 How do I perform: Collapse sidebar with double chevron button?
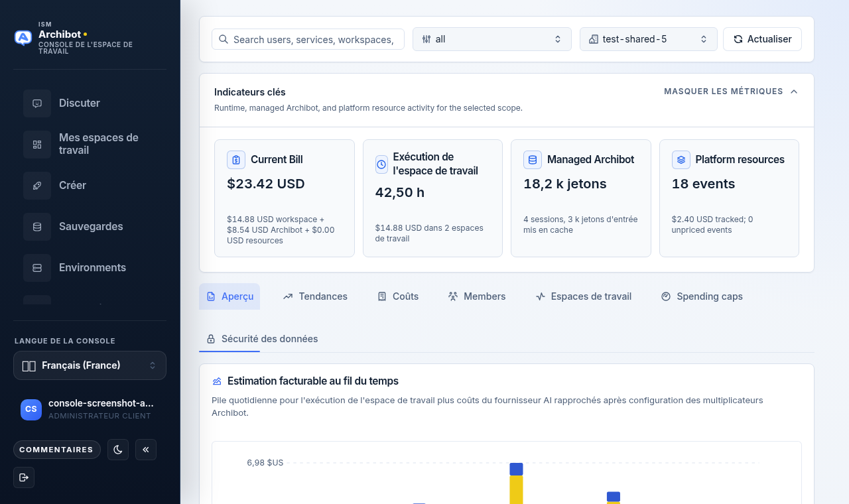click(x=146, y=450)
